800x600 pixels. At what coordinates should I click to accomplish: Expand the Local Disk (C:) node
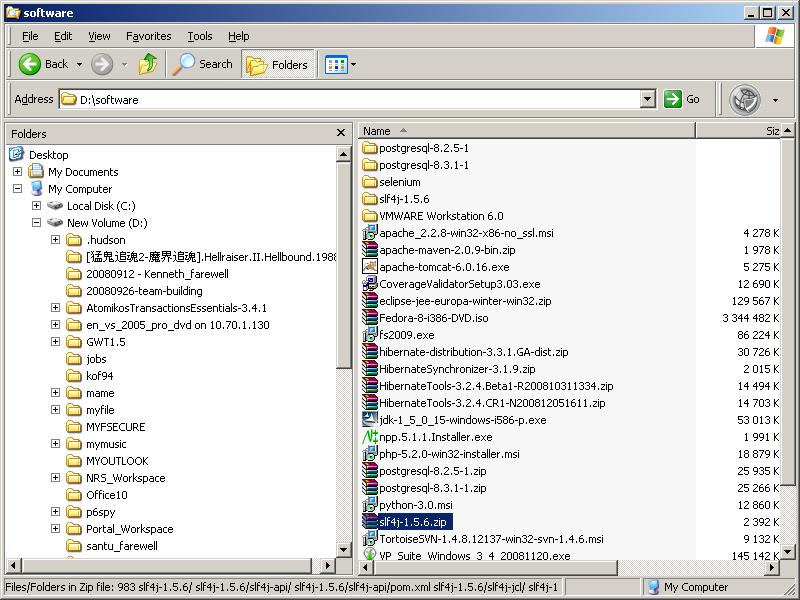coord(37,206)
